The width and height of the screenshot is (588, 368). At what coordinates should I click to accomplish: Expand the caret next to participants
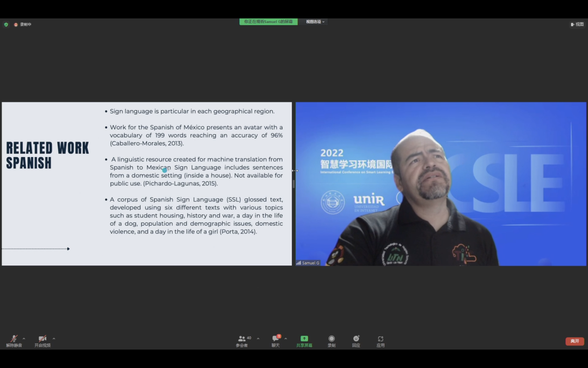258,339
